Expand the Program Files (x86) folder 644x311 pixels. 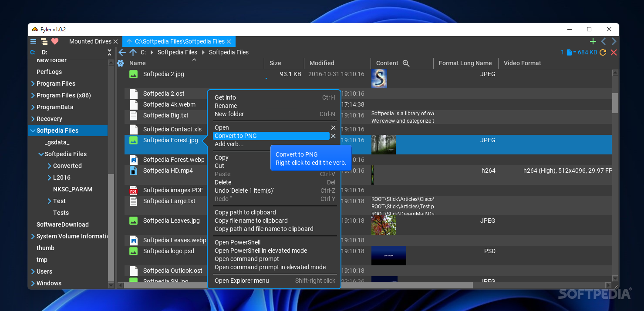click(x=33, y=95)
